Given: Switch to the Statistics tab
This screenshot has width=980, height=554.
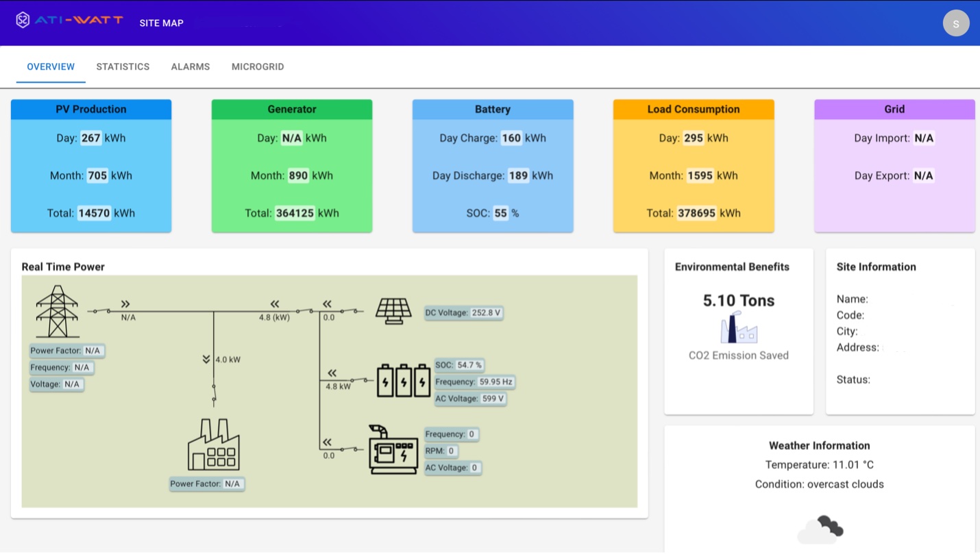Looking at the screenshot, I should [x=123, y=66].
